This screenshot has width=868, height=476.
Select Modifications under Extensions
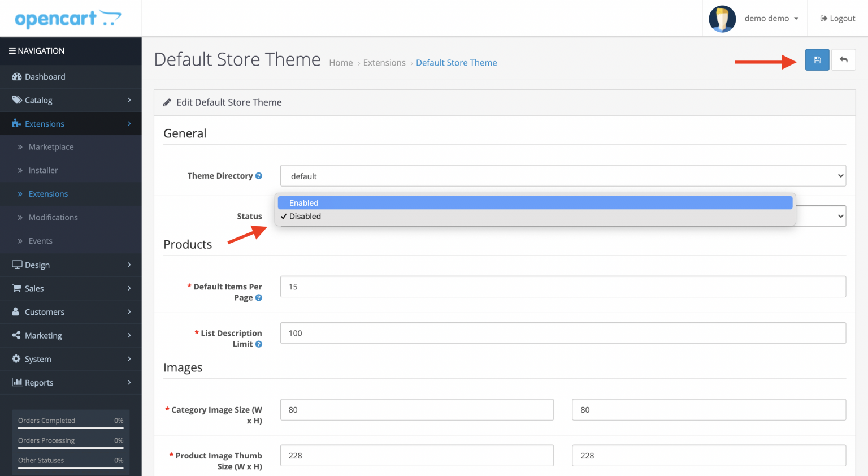53,217
